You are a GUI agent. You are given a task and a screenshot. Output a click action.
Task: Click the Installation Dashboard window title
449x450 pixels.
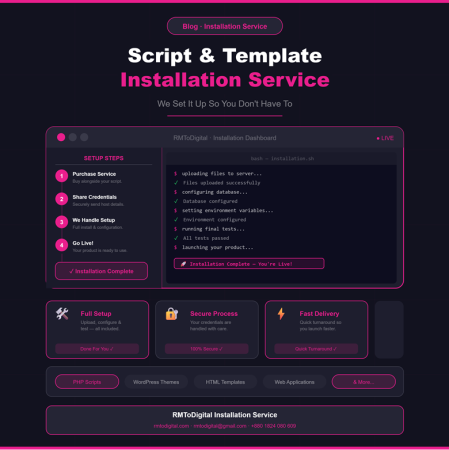[x=225, y=138]
